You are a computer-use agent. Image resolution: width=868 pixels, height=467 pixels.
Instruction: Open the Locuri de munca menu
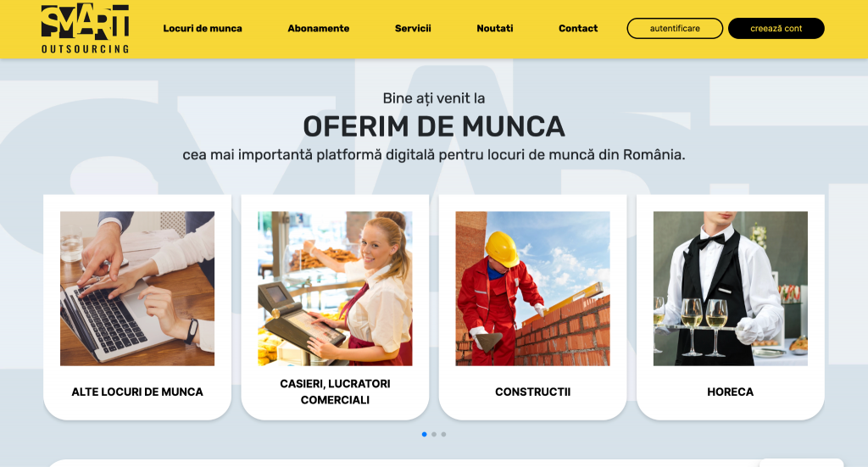tap(203, 28)
